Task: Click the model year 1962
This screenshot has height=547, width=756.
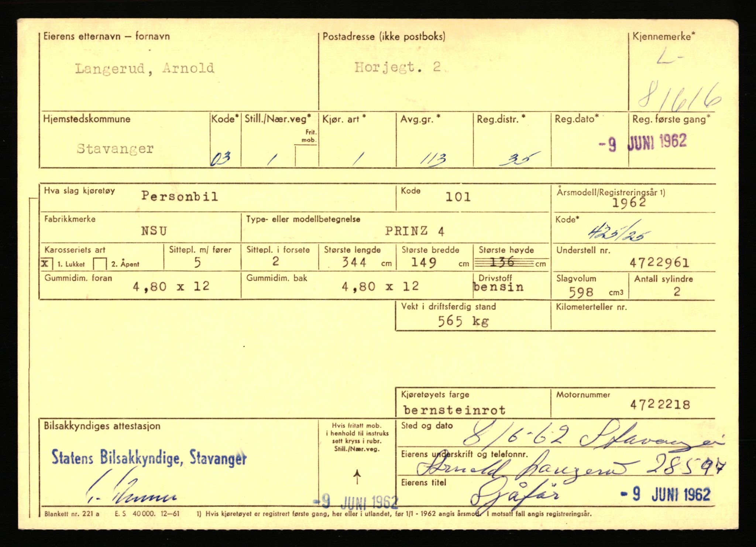Action: (629, 202)
